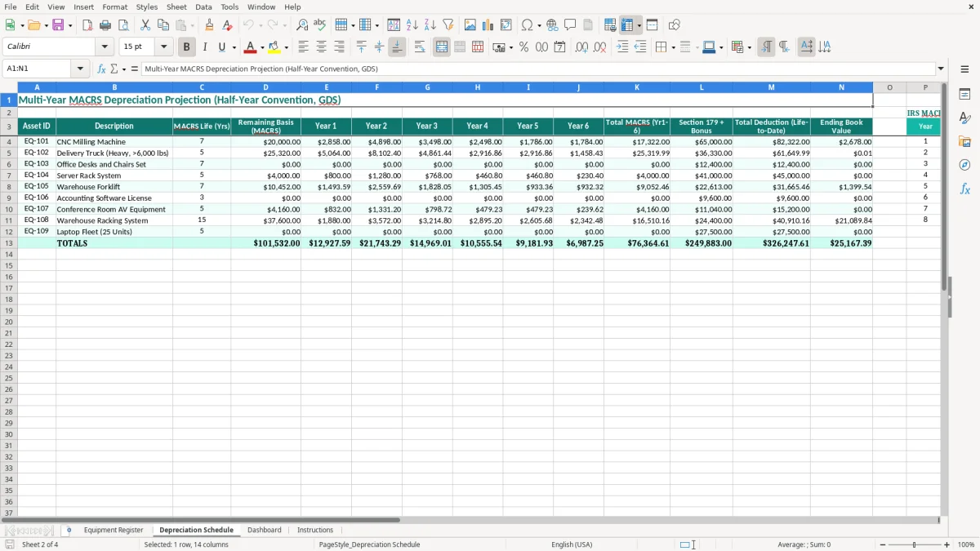Click Merge and Center Cells icon

coord(442,47)
